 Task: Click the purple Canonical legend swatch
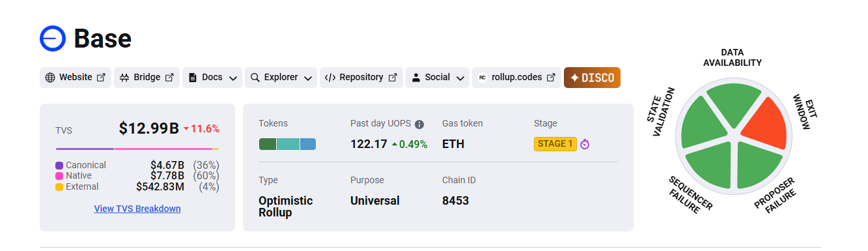59,166
